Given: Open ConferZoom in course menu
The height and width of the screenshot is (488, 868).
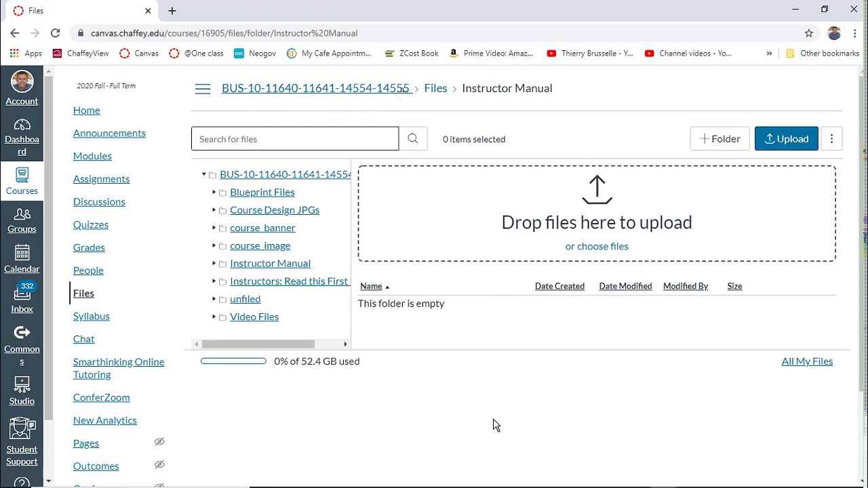Looking at the screenshot, I should pyautogui.click(x=101, y=397).
